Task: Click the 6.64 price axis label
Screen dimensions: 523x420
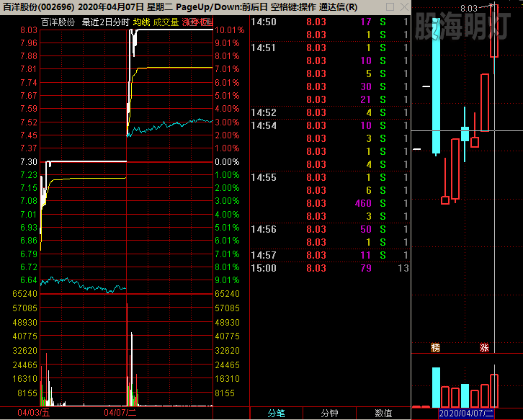Action: [29, 280]
